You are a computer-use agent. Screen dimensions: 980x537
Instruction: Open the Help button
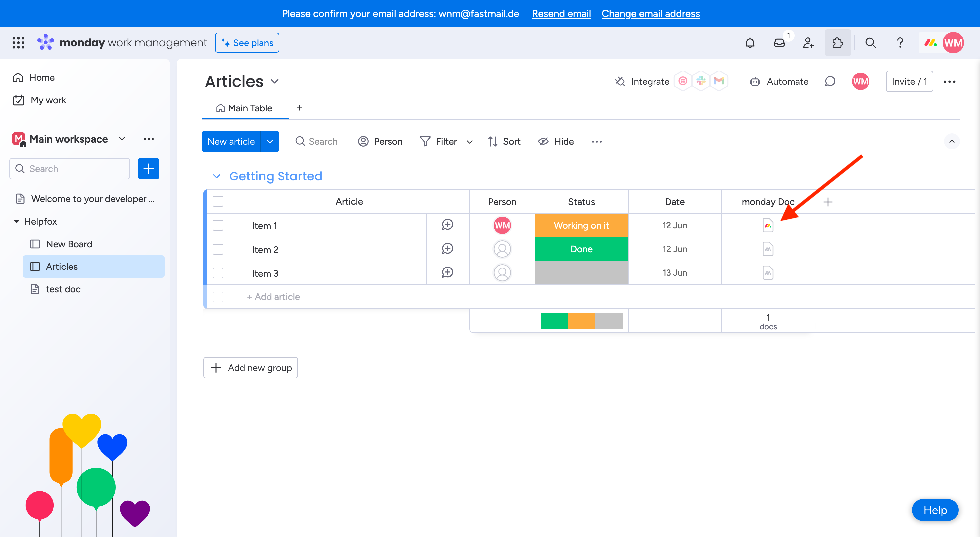[x=935, y=510]
